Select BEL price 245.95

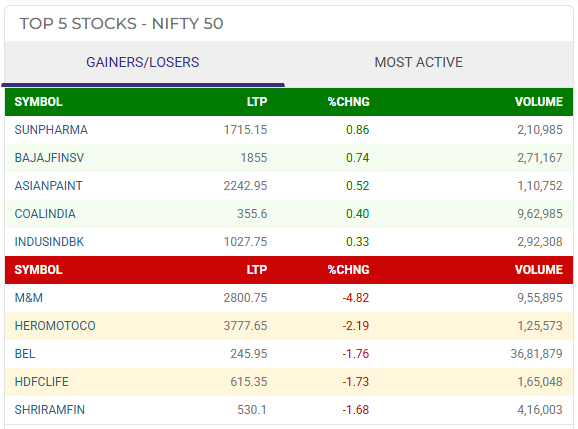pos(248,354)
